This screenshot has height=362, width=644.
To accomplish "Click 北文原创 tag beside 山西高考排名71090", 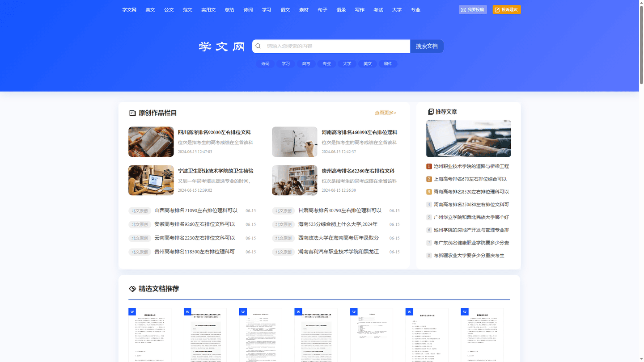I will click(x=140, y=211).
